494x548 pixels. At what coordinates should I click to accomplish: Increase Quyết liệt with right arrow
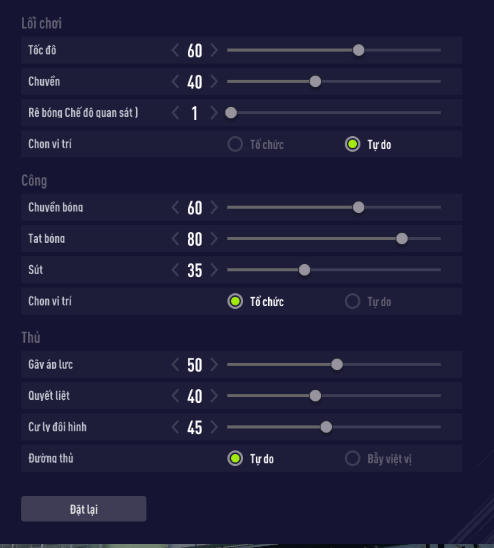(214, 396)
